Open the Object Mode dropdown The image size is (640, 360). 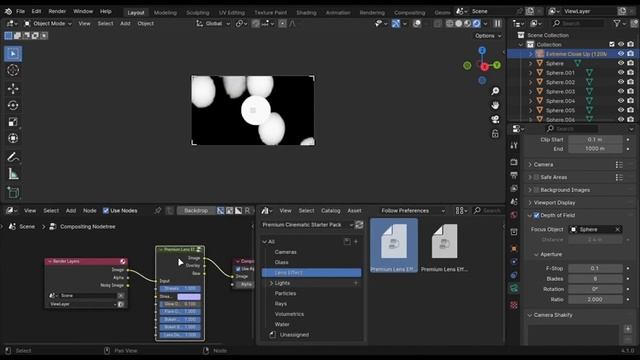(x=48, y=24)
